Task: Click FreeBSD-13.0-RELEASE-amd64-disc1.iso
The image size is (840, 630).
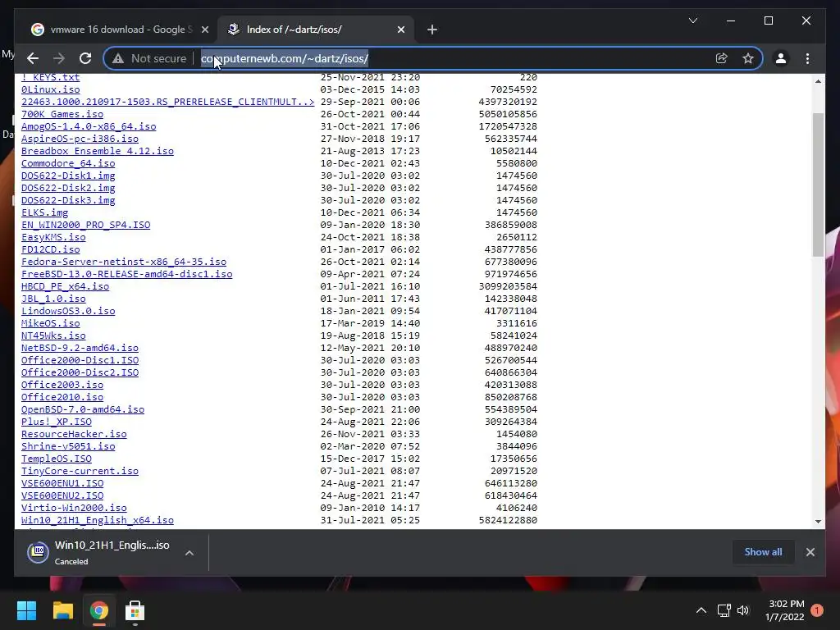Action: pyautogui.click(x=127, y=274)
